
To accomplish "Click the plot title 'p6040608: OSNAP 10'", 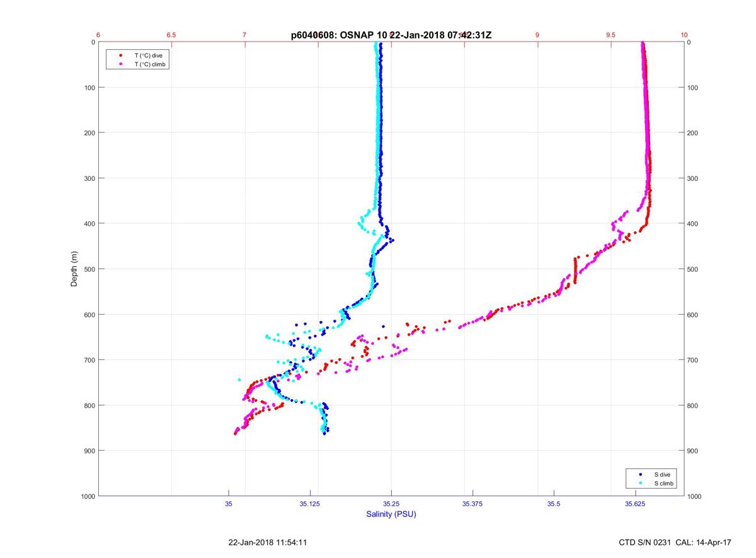I will coord(338,35).
